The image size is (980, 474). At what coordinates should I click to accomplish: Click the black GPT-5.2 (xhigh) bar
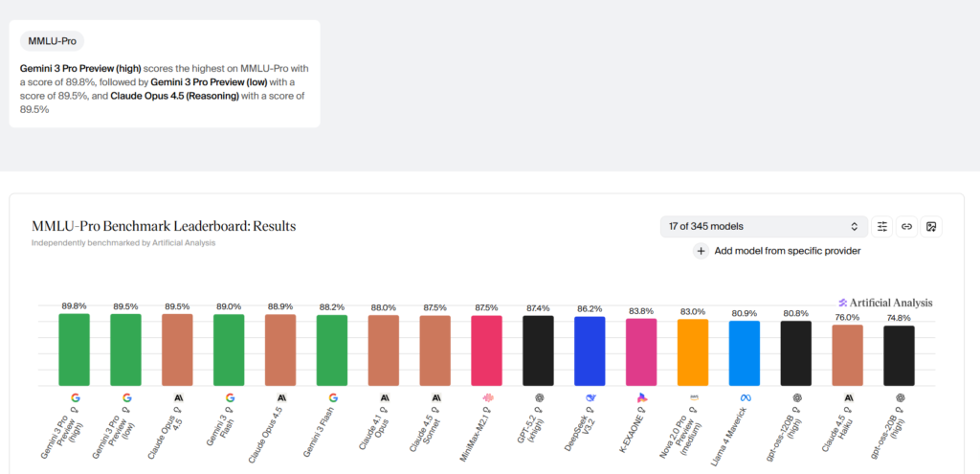point(538,350)
